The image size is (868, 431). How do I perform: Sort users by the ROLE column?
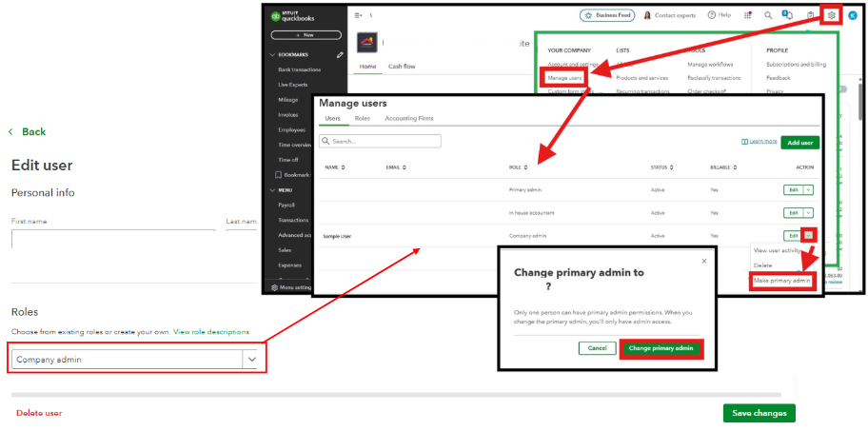pyautogui.click(x=517, y=167)
